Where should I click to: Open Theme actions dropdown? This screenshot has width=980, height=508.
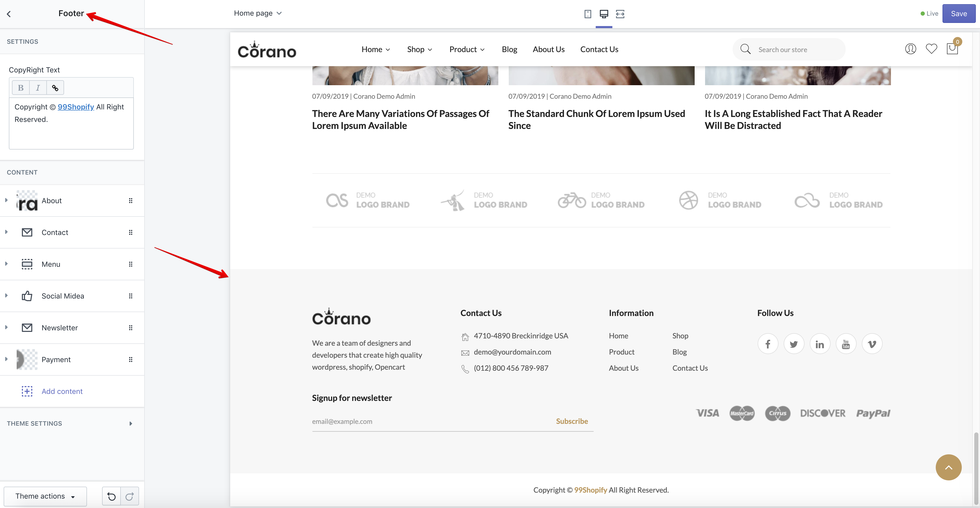pos(45,496)
